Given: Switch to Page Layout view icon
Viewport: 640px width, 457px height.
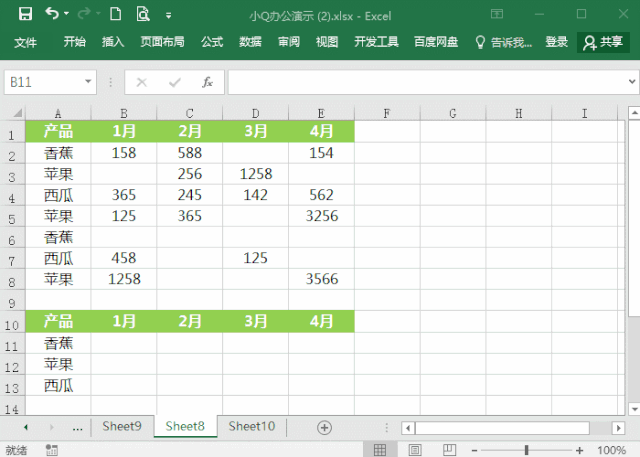Looking at the screenshot, I should coord(415,450).
